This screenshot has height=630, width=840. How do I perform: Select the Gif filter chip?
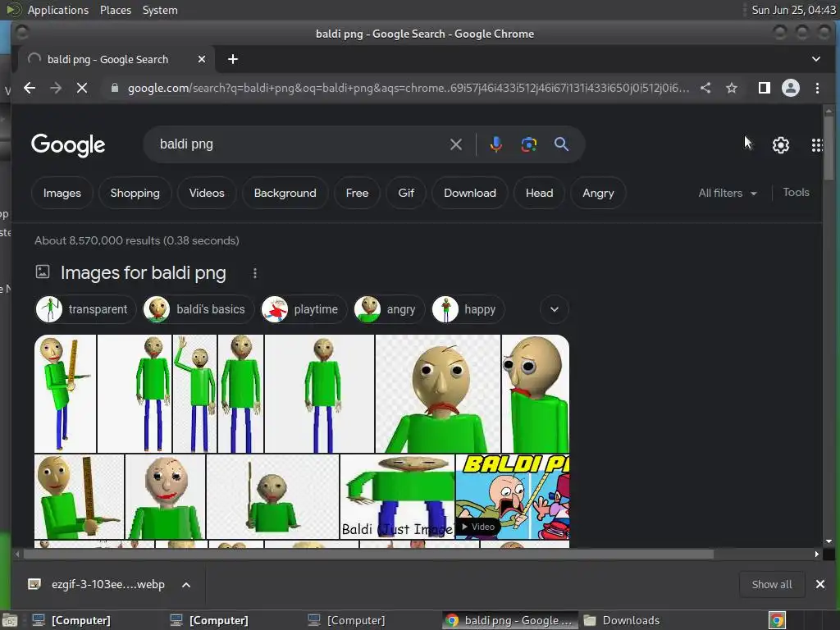click(406, 193)
